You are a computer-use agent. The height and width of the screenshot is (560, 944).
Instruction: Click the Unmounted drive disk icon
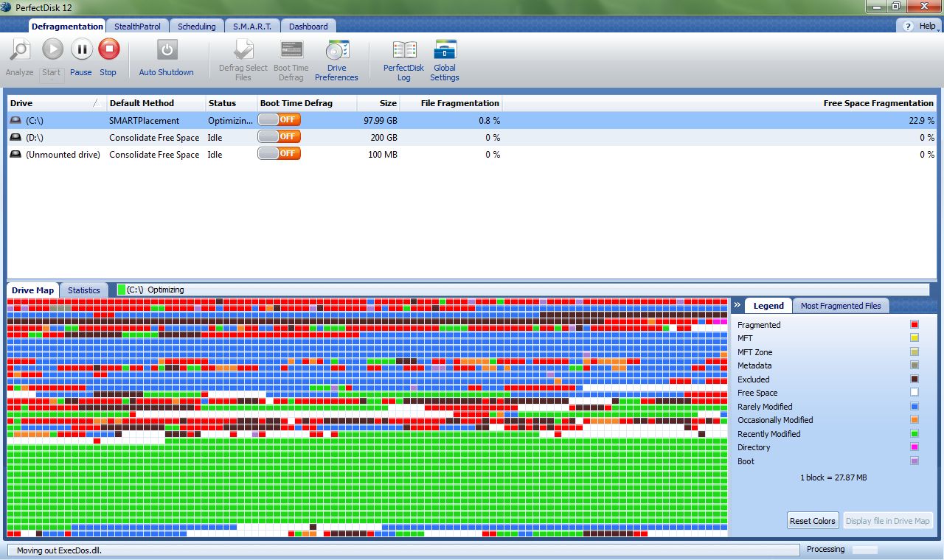(16, 154)
